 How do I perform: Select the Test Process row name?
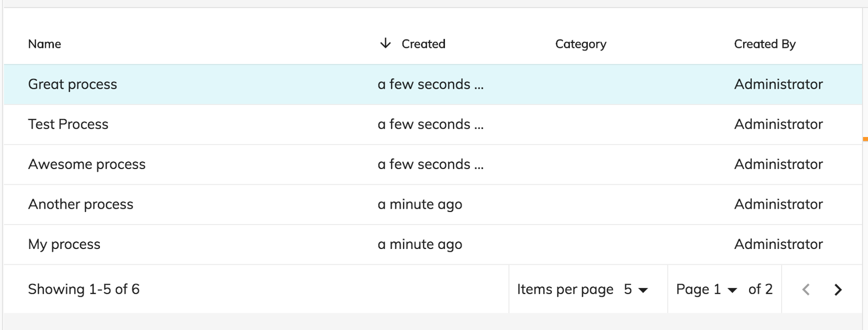point(68,124)
